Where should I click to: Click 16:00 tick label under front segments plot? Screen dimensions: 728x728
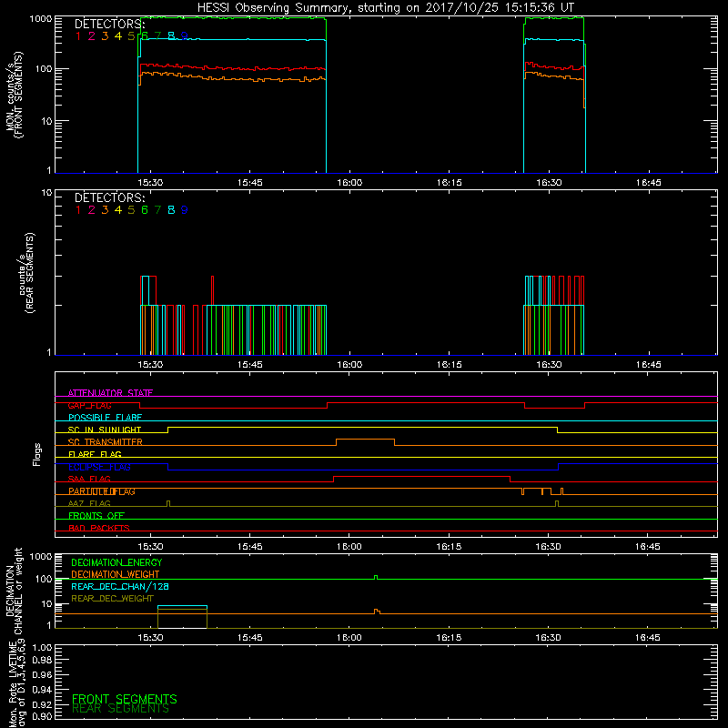[349, 183]
